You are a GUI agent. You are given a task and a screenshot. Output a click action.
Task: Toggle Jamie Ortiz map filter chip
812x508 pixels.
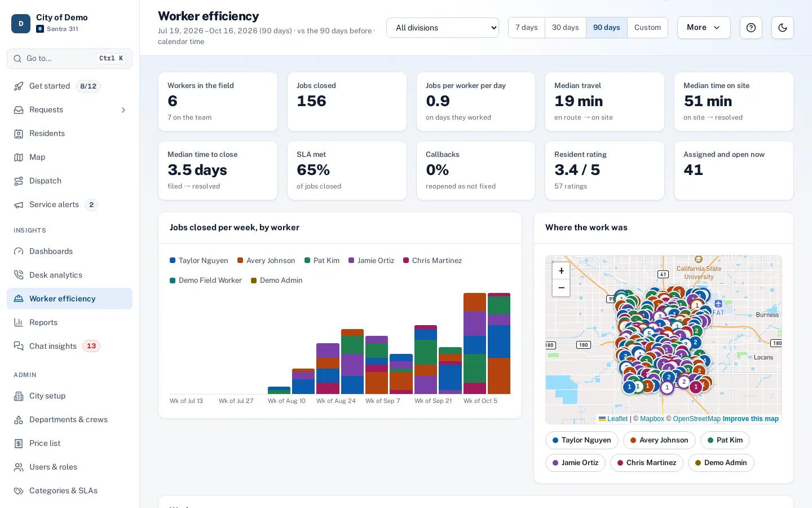[x=575, y=463]
